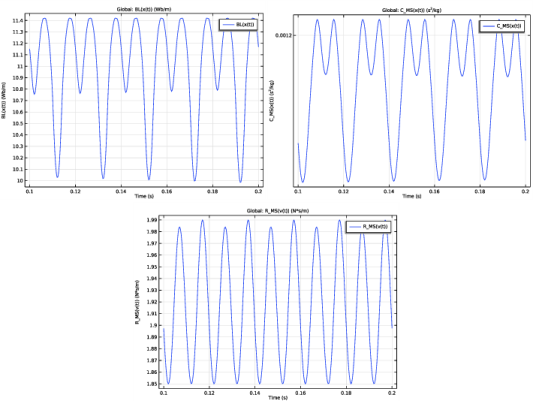Click the 0.16 time tick under R_MS plot
The width and height of the screenshot is (533, 401).
click(x=300, y=393)
